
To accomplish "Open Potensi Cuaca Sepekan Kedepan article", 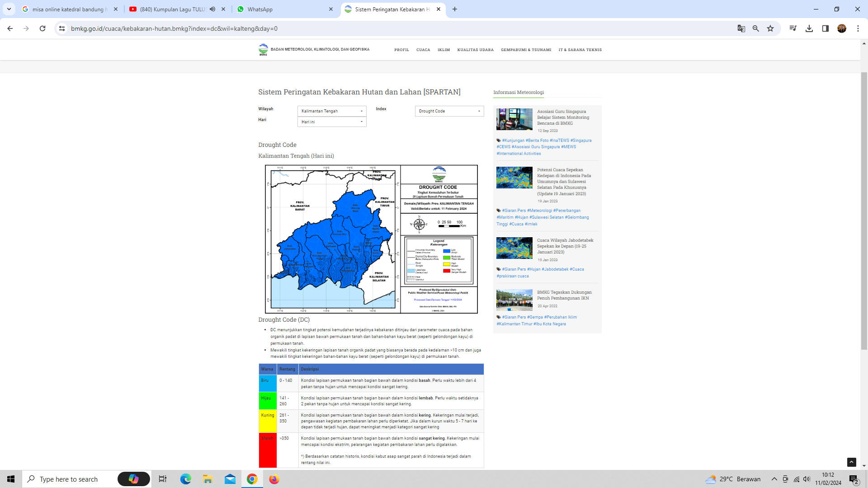I will pos(564,182).
